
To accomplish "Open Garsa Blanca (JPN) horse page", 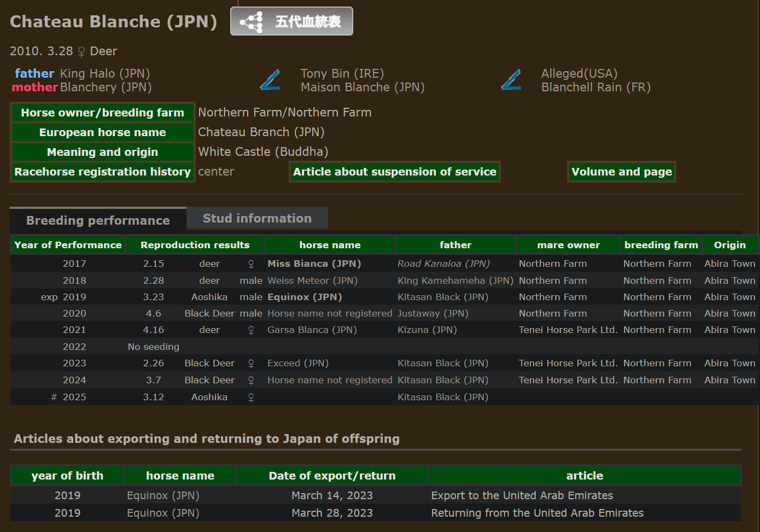I will pyautogui.click(x=312, y=330).
